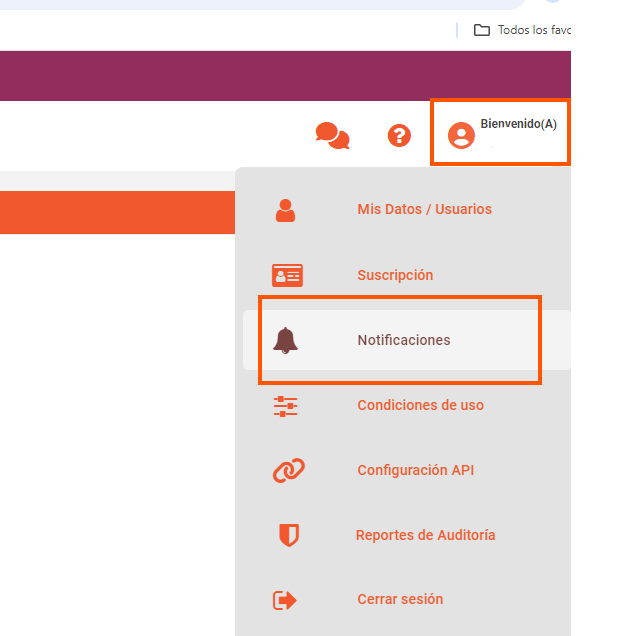Click the user avatar profile icon
This screenshot has height=636, width=629.
click(461, 135)
